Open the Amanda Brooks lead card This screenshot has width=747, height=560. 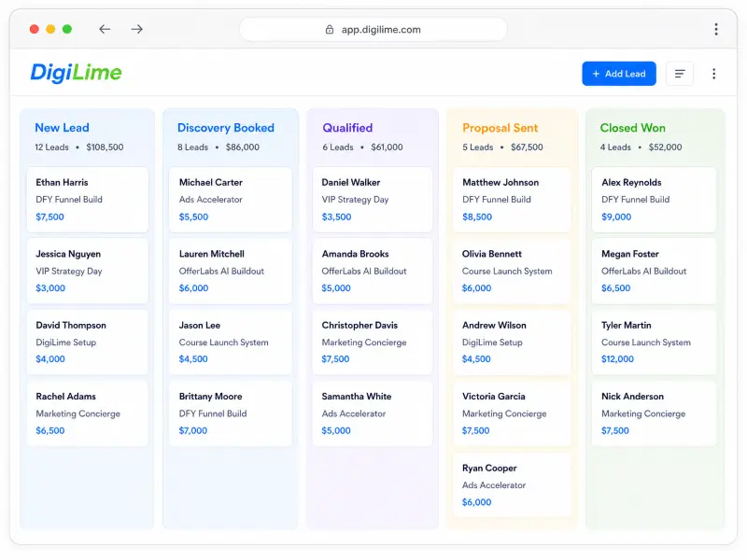point(373,271)
